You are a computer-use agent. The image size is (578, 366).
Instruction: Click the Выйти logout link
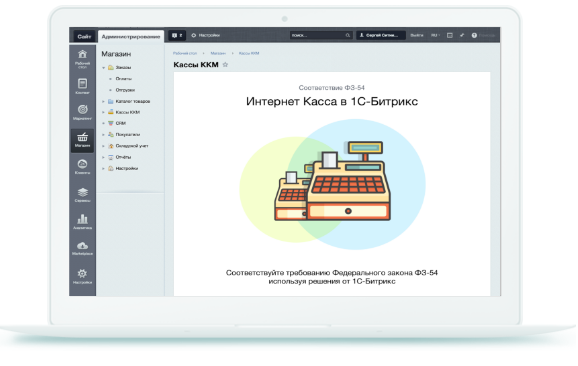tap(417, 35)
